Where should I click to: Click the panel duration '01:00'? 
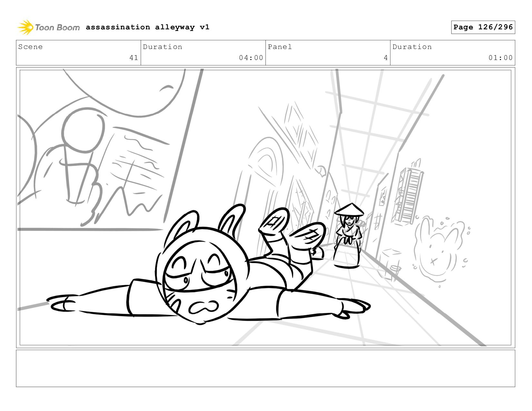[x=500, y=58]
